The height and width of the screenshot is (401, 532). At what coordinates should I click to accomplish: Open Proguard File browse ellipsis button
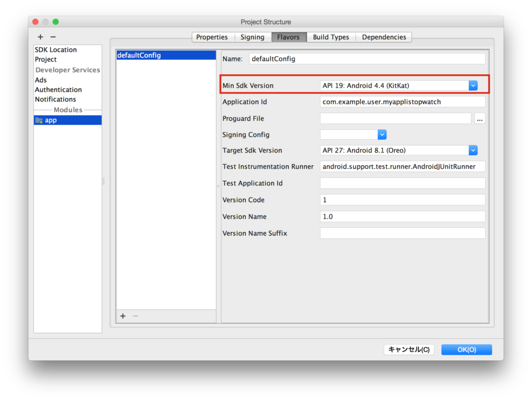480,119
